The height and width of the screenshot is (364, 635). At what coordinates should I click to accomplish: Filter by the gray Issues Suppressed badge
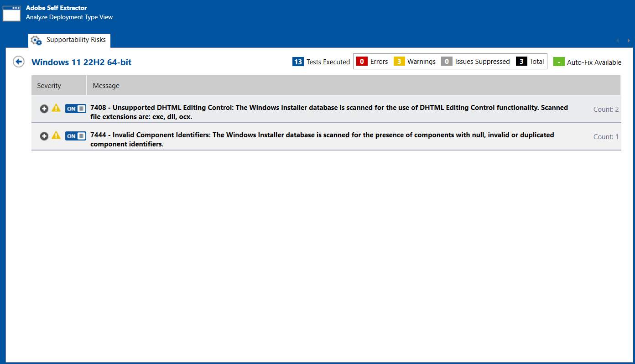click(x=447, y=62)
